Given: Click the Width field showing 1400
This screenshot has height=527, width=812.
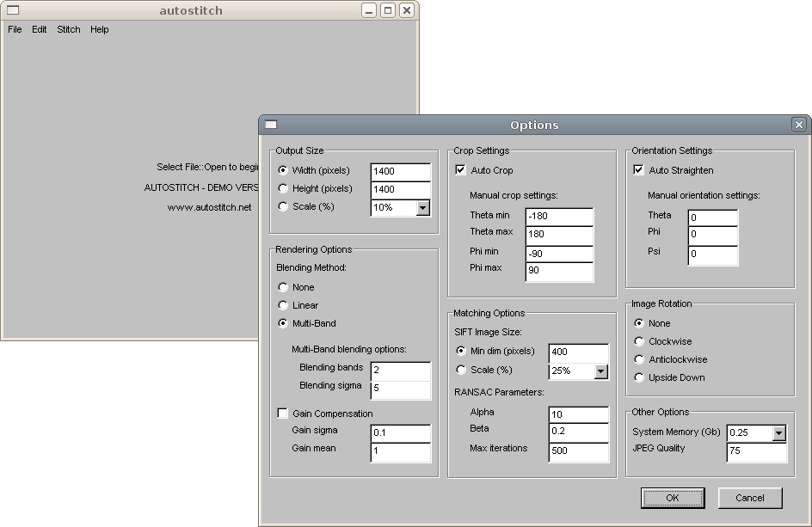Looking at the screenshot, I should (400, 171).
